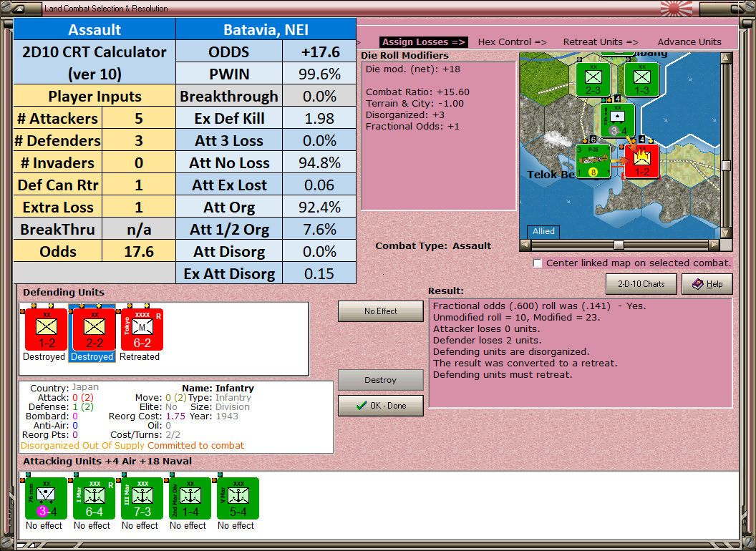756x551 pixels.
Task: Click the Ex Def Kill value 1.98
Action: (x=319, y=119)
